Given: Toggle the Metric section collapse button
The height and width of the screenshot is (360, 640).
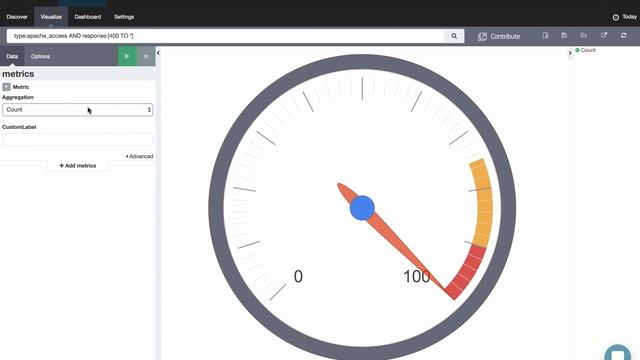Looking at the screenshot, I should pyautogui.click(x=6, y=87).
